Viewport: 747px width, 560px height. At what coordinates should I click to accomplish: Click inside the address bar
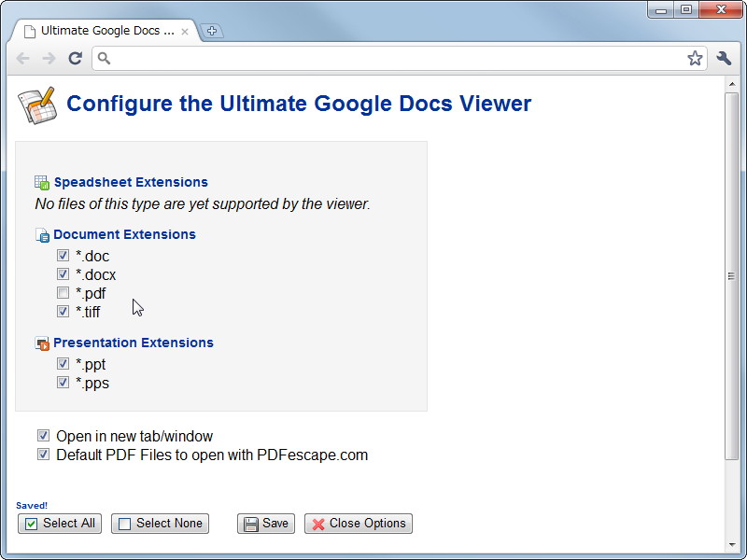tap(373, 58)
